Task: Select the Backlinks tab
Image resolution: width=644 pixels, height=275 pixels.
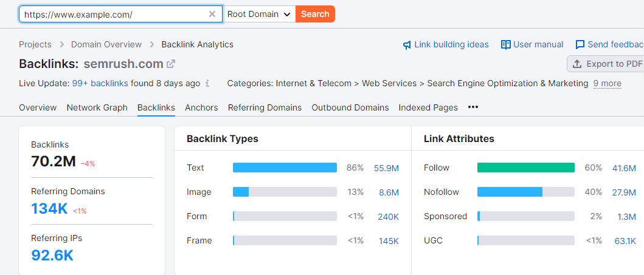Action: (x=156, y=107)
